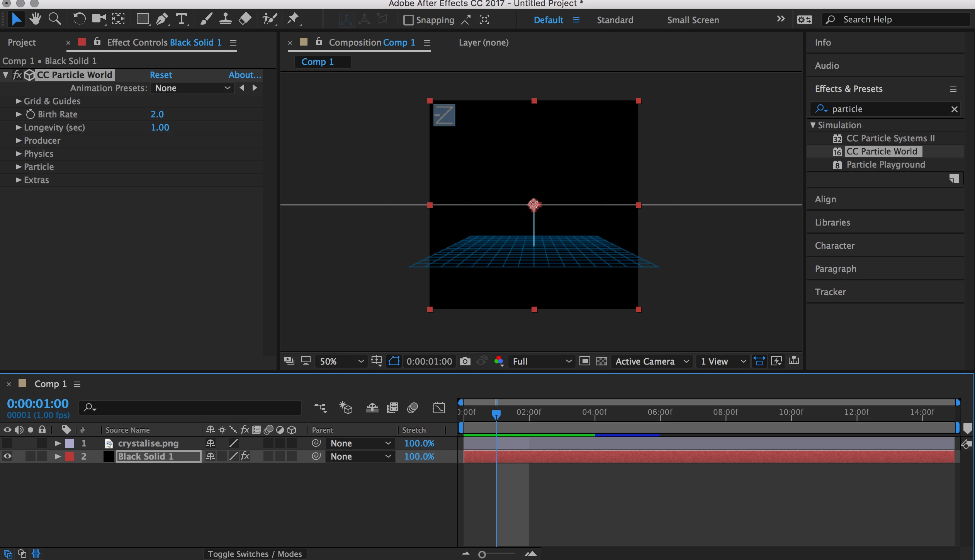Toggle Birth Rate stopwatch keyframing
Image resolution: width=975 pixels, height=560 pixels.
tap(31, 114)
